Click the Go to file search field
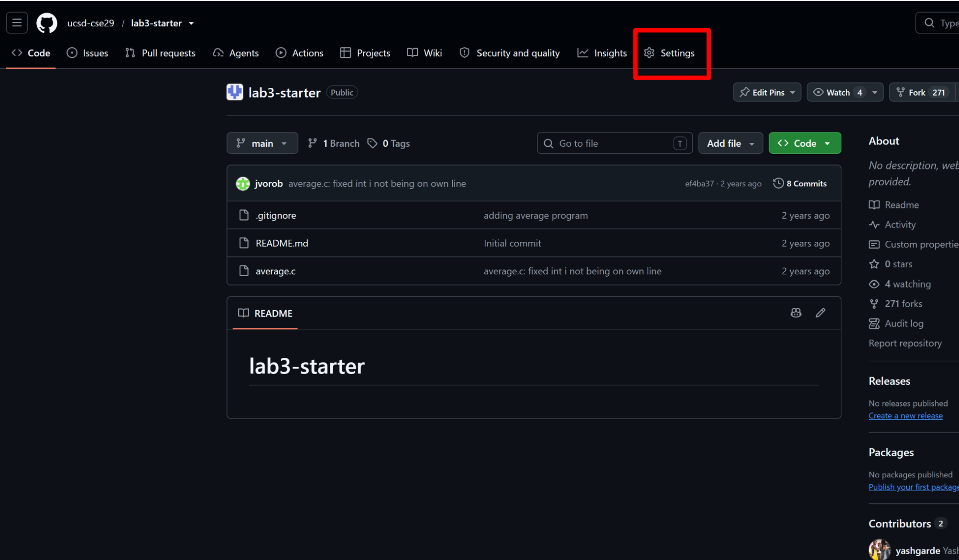 tap(614, 143)
